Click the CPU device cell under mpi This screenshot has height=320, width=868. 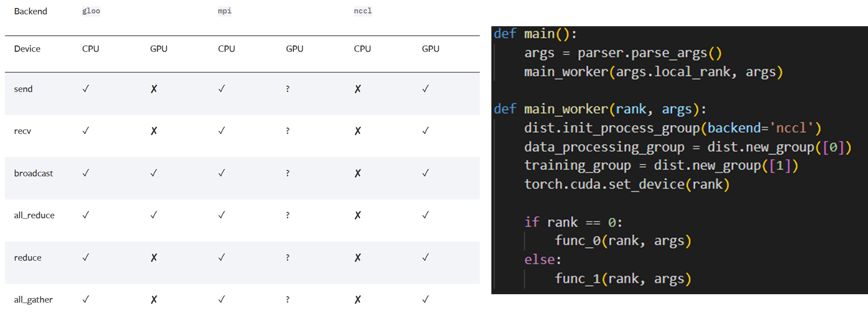(226, 49)
